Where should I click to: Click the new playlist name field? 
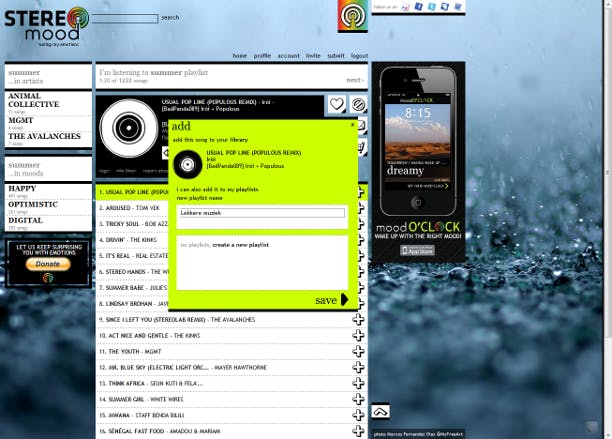point(262,213)
